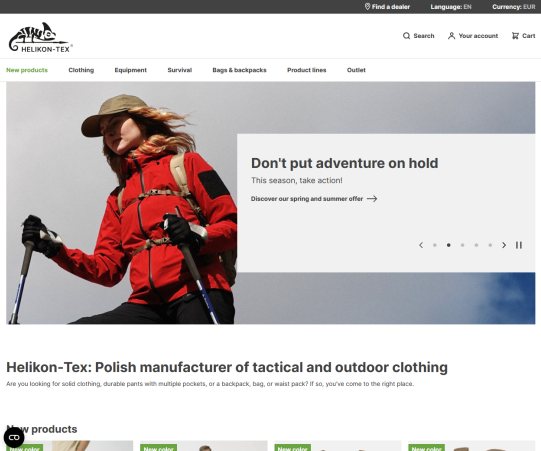Advance to next slide arrow
The height and width of the screenshot is (451, 541).
click(x=504, y=245)
